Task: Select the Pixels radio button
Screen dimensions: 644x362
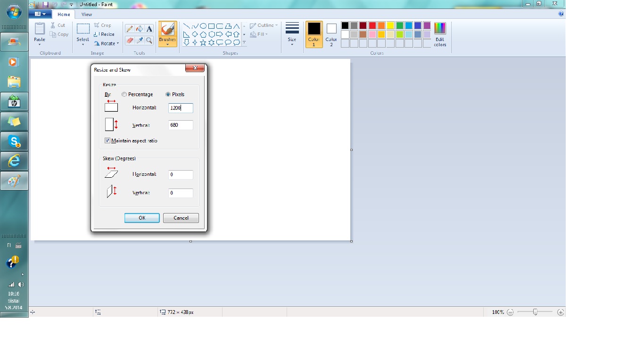Action: [168, 94]
